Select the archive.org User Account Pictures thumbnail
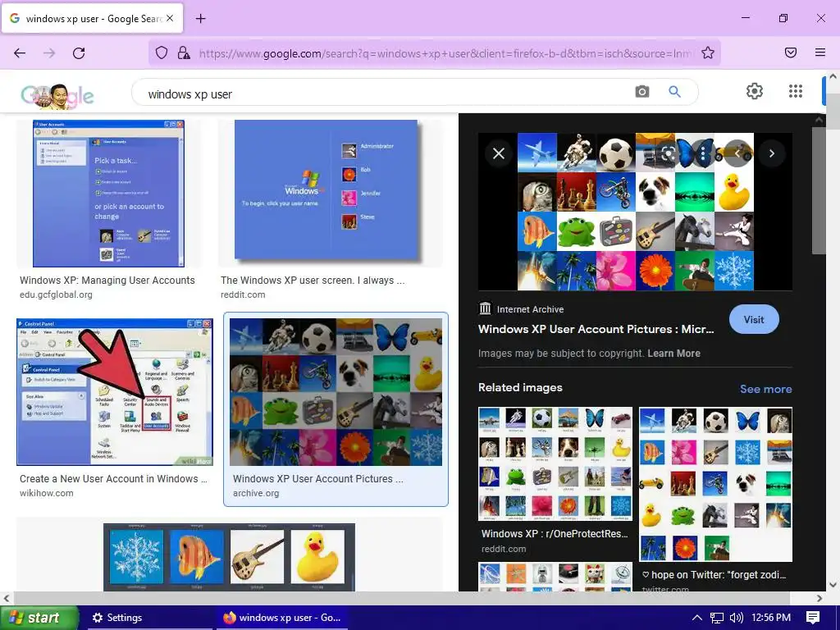 click(336, 391)
